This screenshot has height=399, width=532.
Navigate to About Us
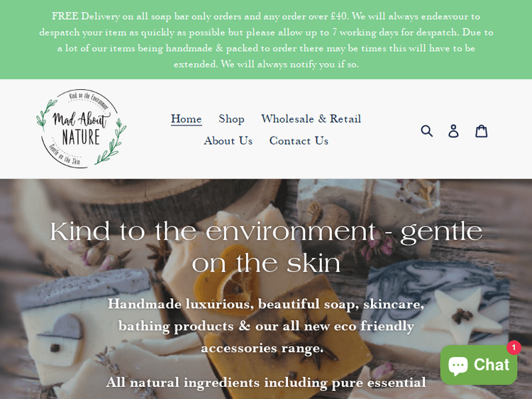[228, 141]
